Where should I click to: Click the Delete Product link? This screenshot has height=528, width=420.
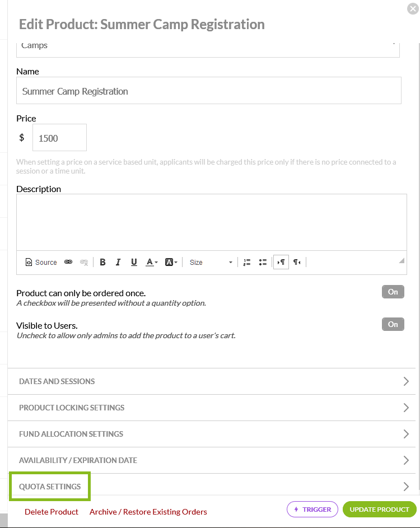coord(52,512)
